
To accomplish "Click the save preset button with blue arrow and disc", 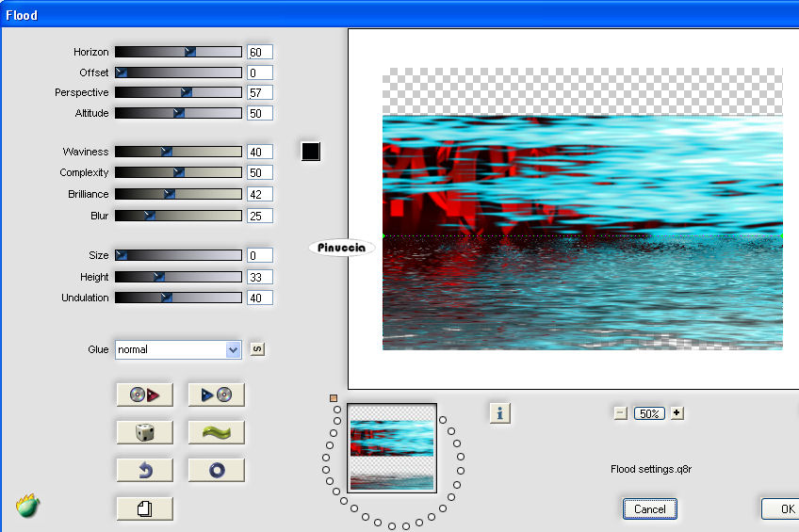I will click(x=217, y=395).
